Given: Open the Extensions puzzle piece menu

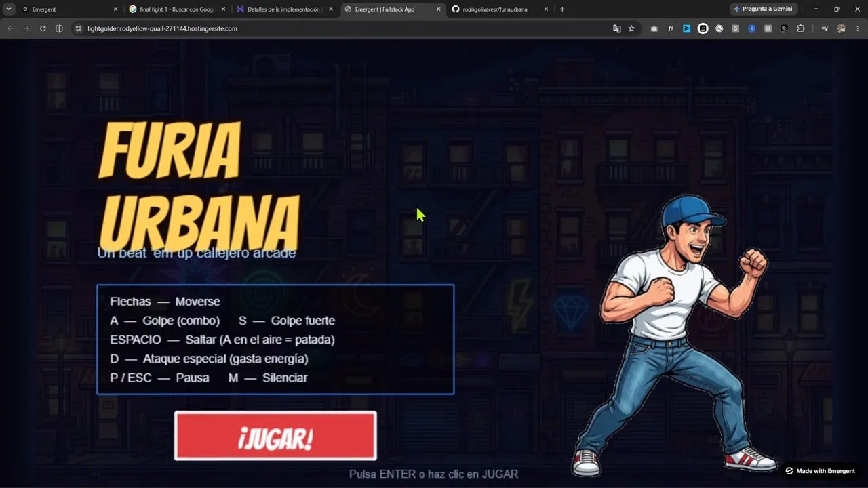Looking at the screenshot, I should click(x=801, y=28).
